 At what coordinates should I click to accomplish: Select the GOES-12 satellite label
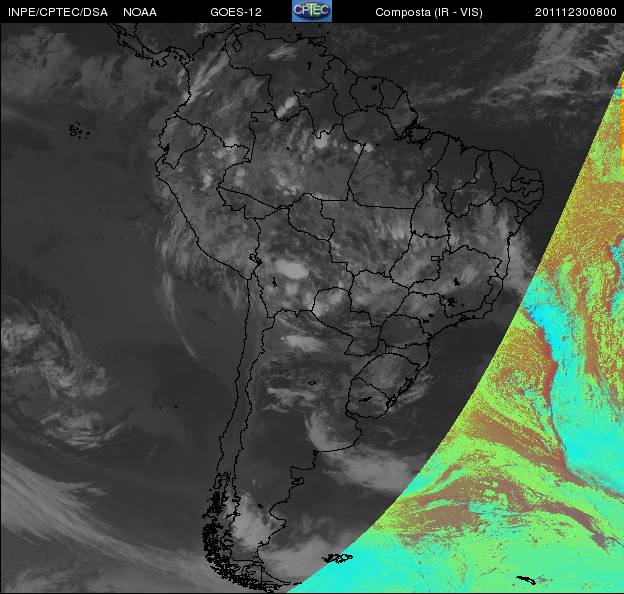tap(236, 12)
